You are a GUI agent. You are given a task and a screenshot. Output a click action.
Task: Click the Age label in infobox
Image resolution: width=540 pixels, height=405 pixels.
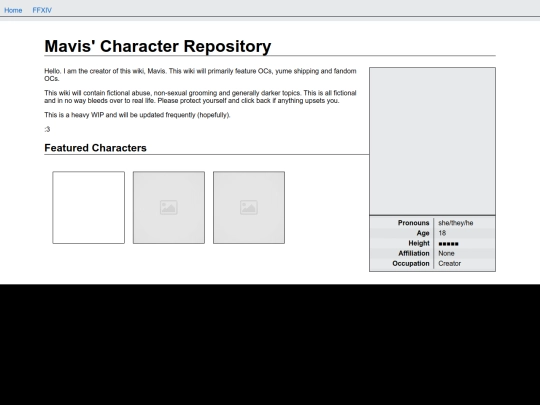423,233
